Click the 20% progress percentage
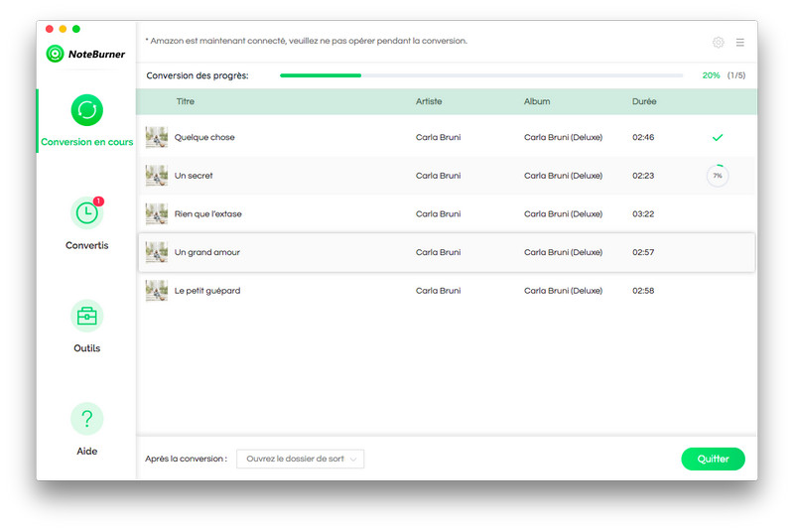 [x=711, y=75]
